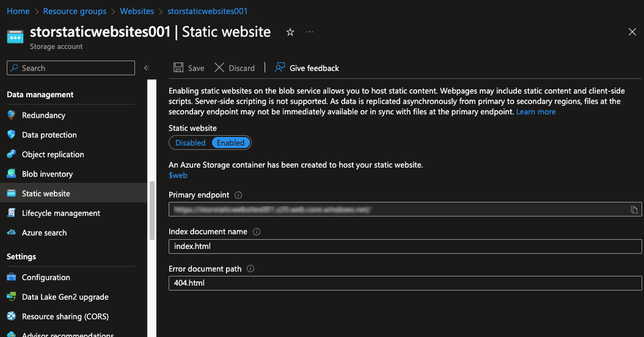Screen dimensions: 644x337
Task: Open the $web container link
Action: (x=178, y=175)
